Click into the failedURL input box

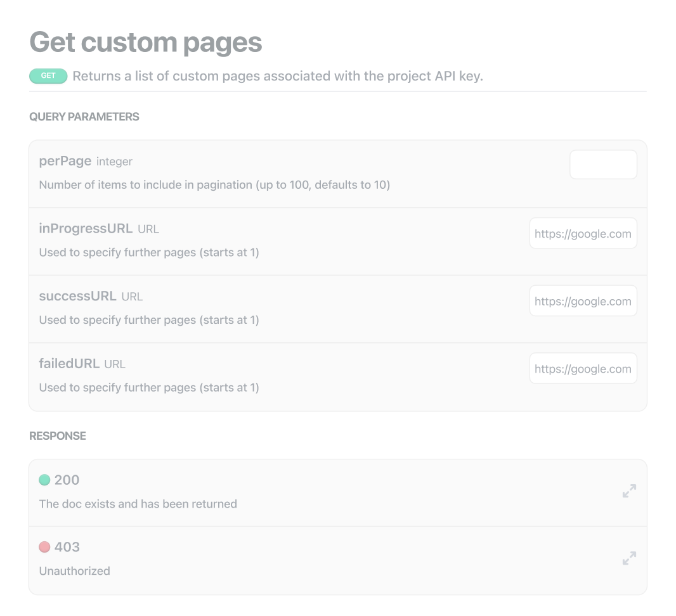pyautogui.click(x=582, y=369)
